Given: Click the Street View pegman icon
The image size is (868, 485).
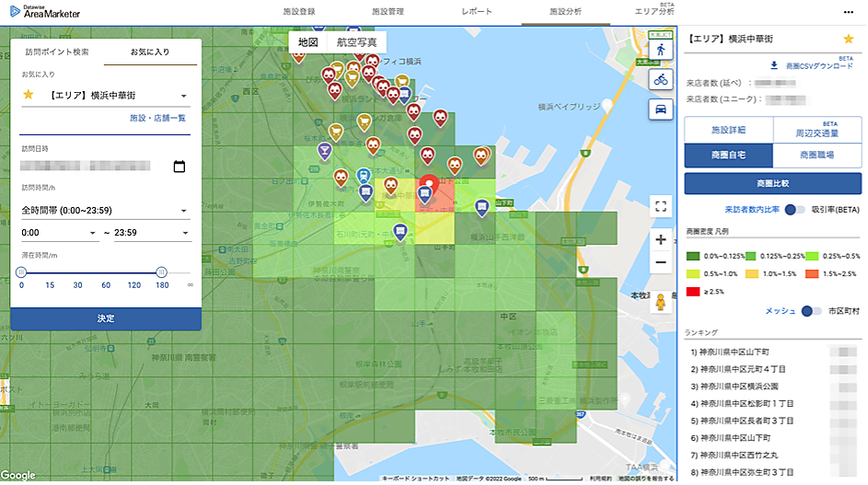Looking at the screenshot, I should coord(661,303).
